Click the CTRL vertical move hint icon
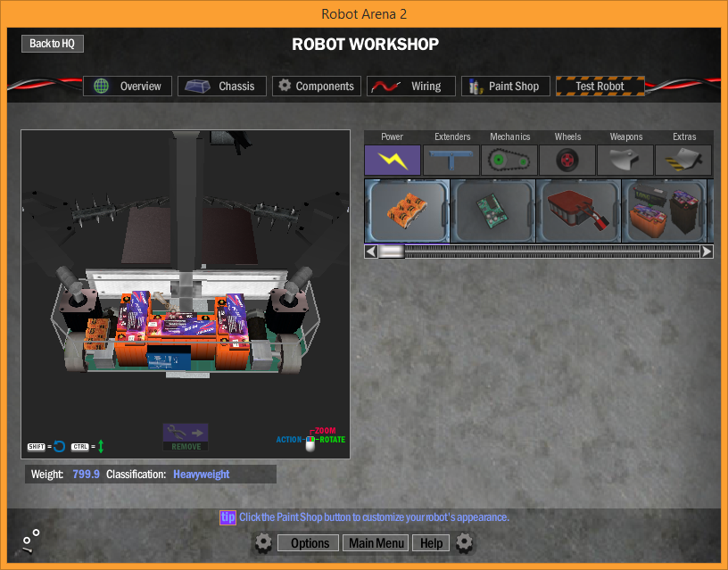Screen dimensions: 728x570 87,447
